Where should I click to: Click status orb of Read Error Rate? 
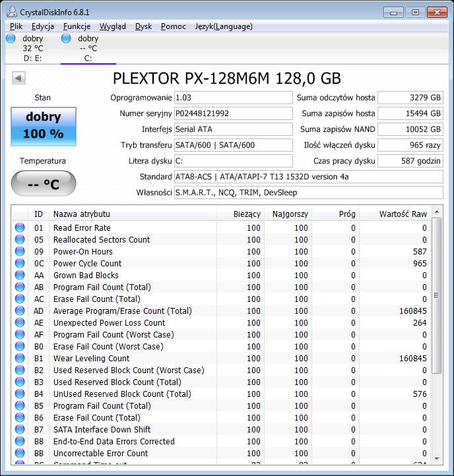click(x=20, y=227)
